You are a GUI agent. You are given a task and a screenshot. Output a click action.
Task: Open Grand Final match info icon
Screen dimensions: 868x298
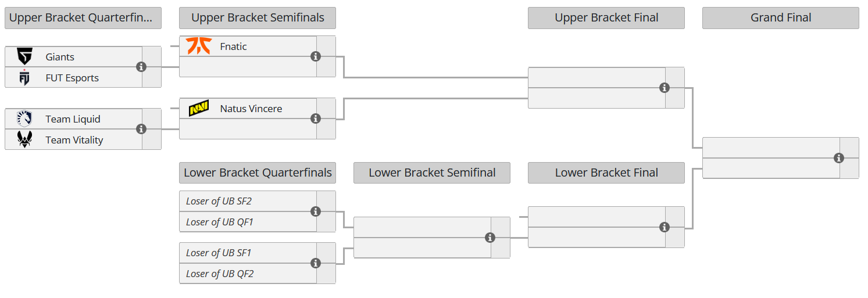[x=839, y=158]
